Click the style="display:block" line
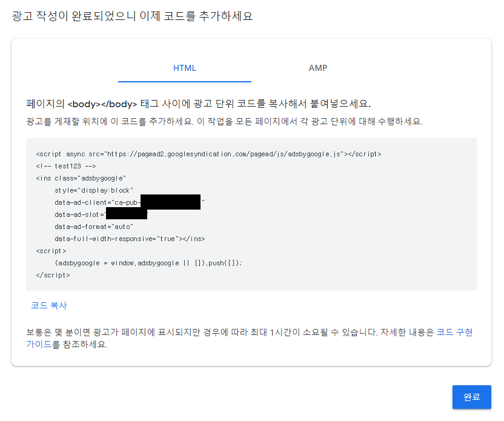504x421 pixels. [94, 191]
